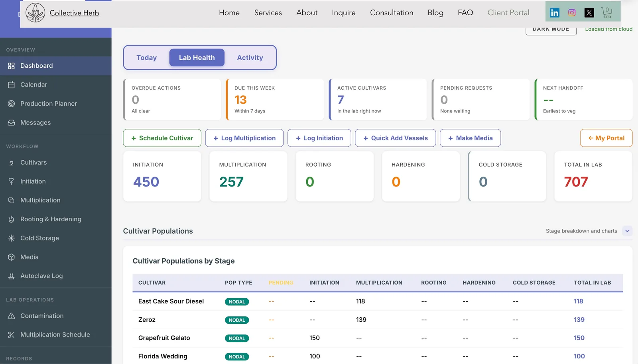
Task: Click the Collective Herb logo icon
Action: 35,13
